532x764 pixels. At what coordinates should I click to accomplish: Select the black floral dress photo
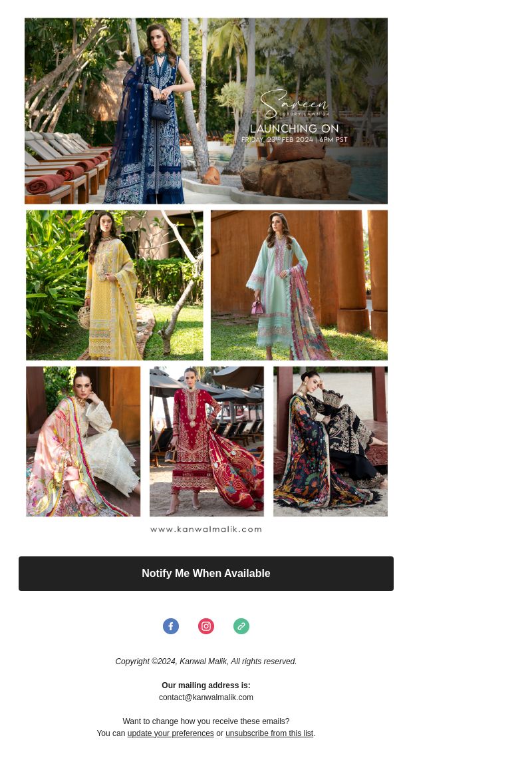click(x=331, y=441)
